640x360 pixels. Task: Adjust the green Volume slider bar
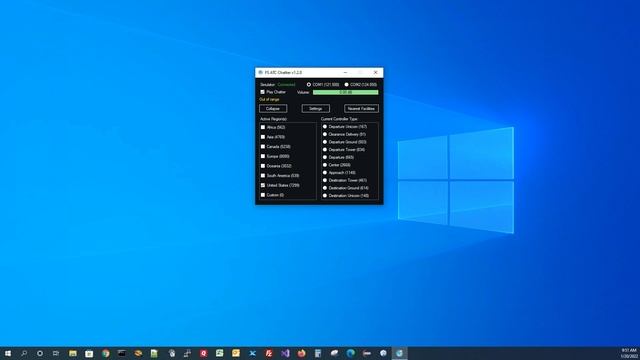coord(345,93)
